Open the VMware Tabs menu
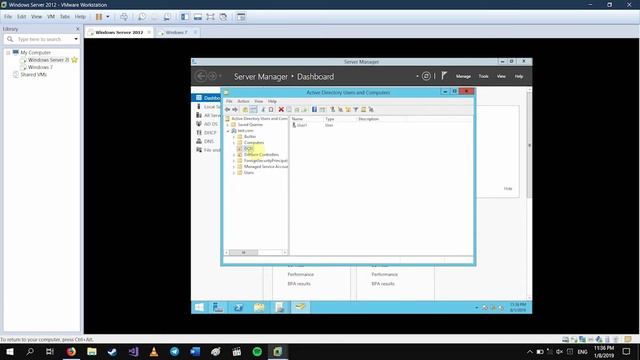Image resolution: width=640 pixels, height=360 pixels. (x=65, y=17)
